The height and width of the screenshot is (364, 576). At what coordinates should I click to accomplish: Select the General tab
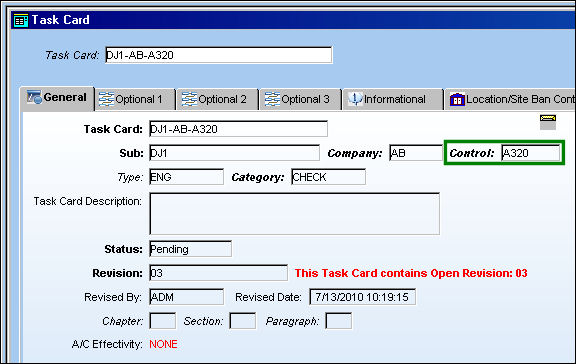57,98
